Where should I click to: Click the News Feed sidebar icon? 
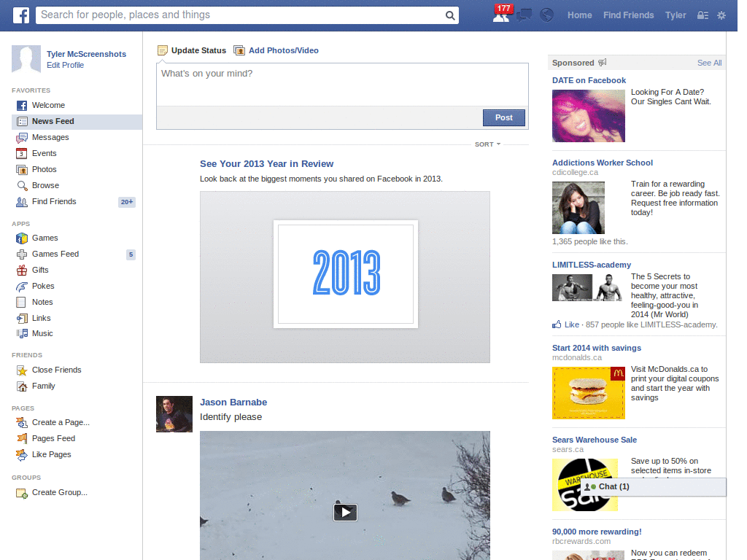21,122
